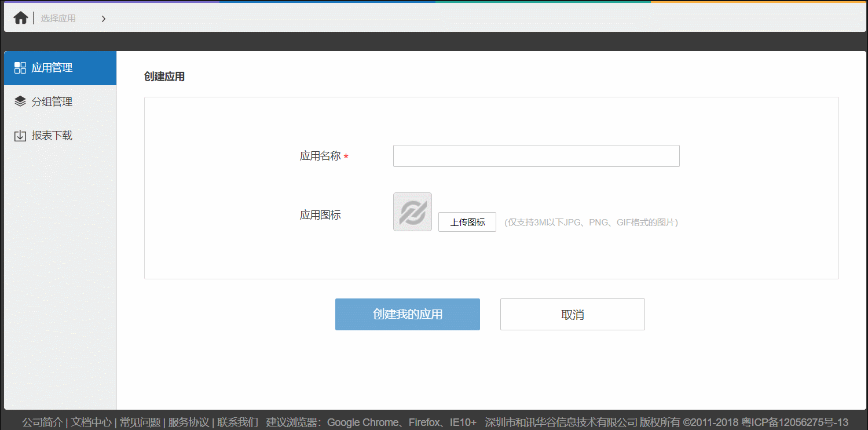Open the 联系我们 footer link
Image resolution: width=868 pixels, height=430 pixels.
pos(238,422)
